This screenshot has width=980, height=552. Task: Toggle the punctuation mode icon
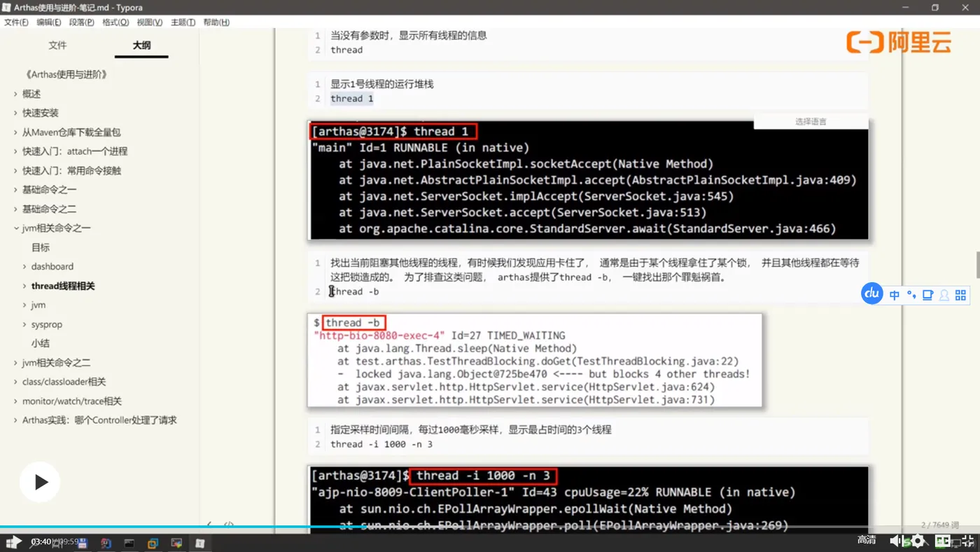pyautogui.click(x=911, y=295)
